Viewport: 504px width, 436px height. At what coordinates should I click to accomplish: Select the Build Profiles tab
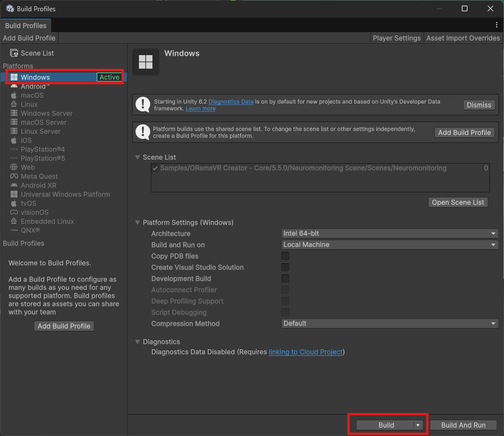(26, 25)
